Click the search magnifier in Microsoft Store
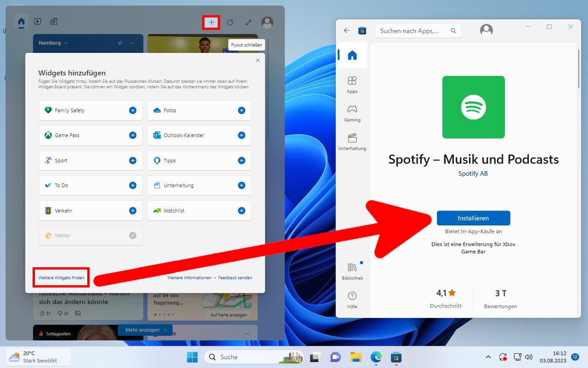This screenshot has width=588, height=368. tap(453, 31)
